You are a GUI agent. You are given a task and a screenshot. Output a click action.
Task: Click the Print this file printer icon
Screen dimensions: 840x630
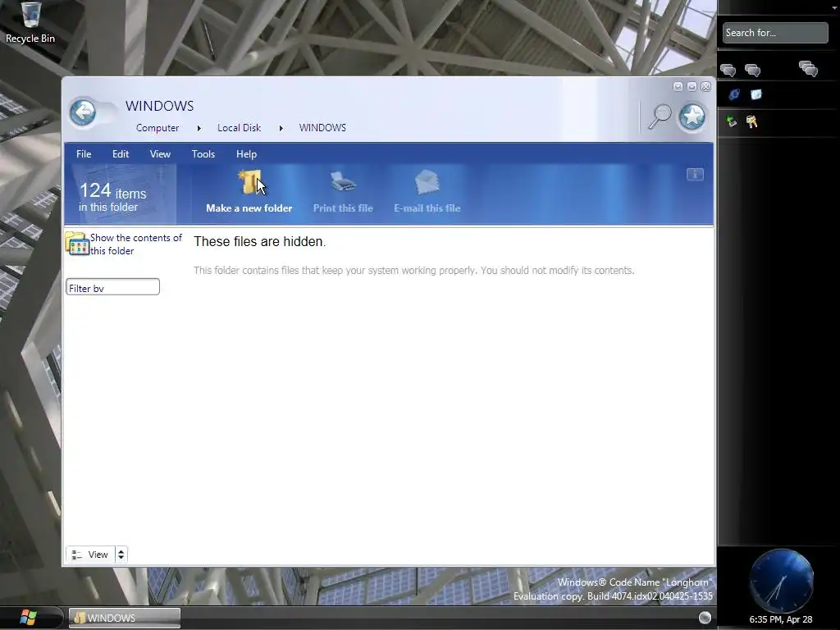[343, 182]
